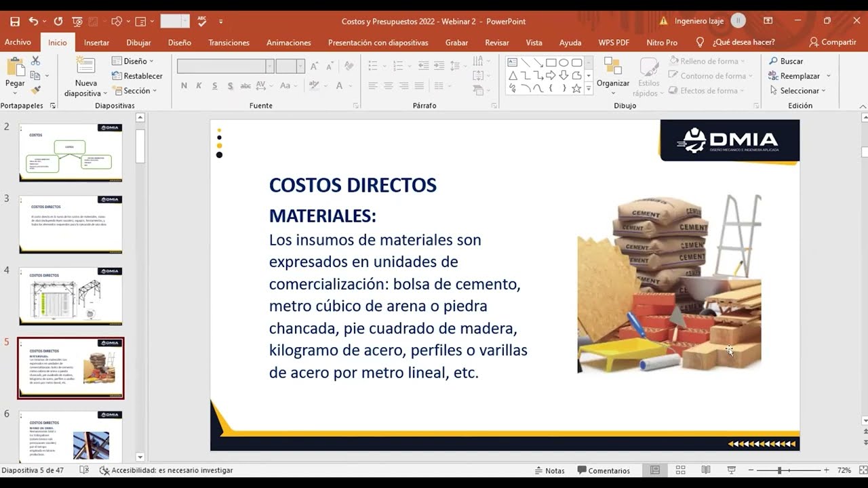The width and height of the screenshot is (868, 488).
Task: Save the presentation with the disk icon
Action: (x=15, y=21)
